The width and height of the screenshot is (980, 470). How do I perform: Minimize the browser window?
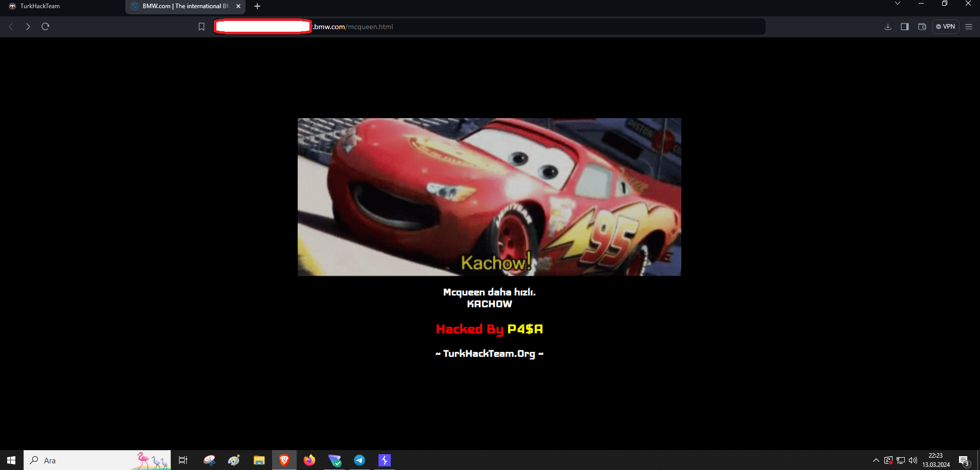point(921,4)
